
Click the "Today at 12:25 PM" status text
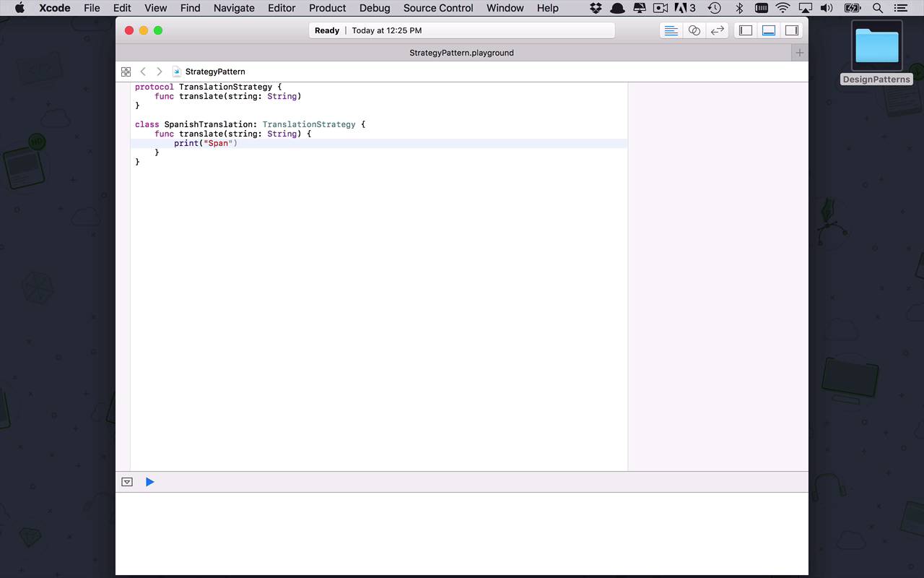click(x=387, y=30)
